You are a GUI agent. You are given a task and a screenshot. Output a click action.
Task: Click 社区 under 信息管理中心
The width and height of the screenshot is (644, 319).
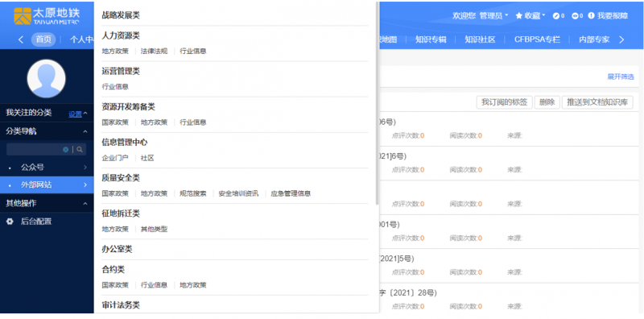pyautogui.click(x=147, y=158)
